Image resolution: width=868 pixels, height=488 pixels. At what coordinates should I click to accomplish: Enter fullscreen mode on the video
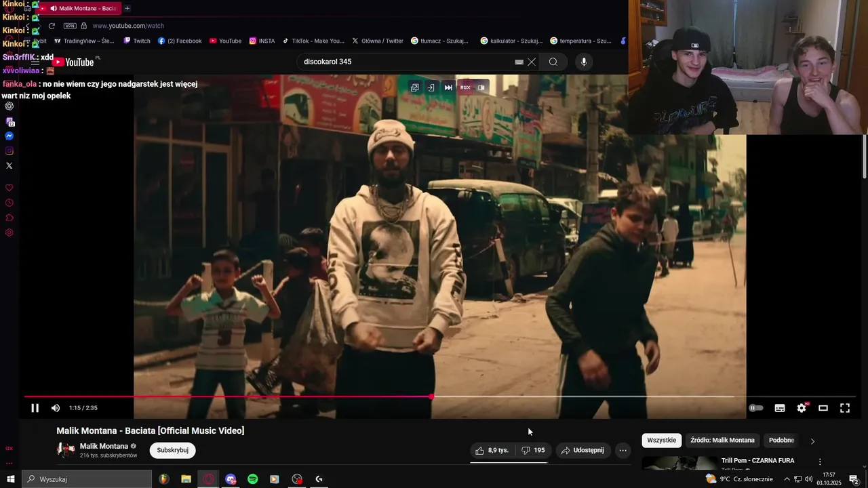[x=845, y=408]
